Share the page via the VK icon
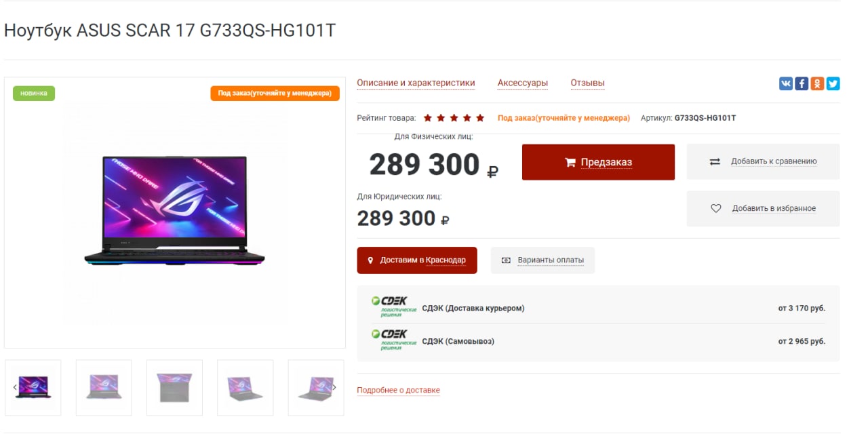 click(786, 83)
